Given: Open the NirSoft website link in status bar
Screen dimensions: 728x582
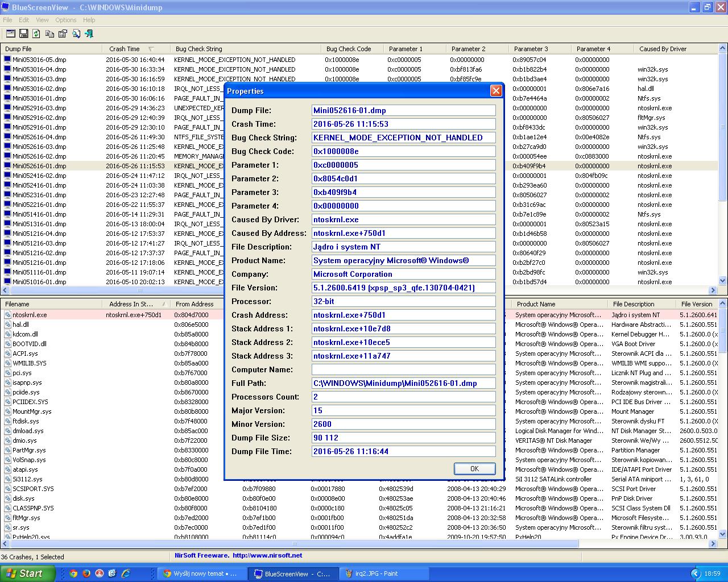Looking at the screenshot, I should click(267, 555).
